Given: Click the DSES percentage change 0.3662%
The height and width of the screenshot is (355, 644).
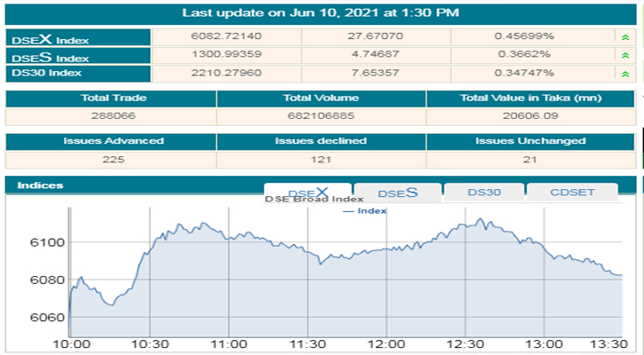Looking at the screenshot, I should [x=527, y=55].
